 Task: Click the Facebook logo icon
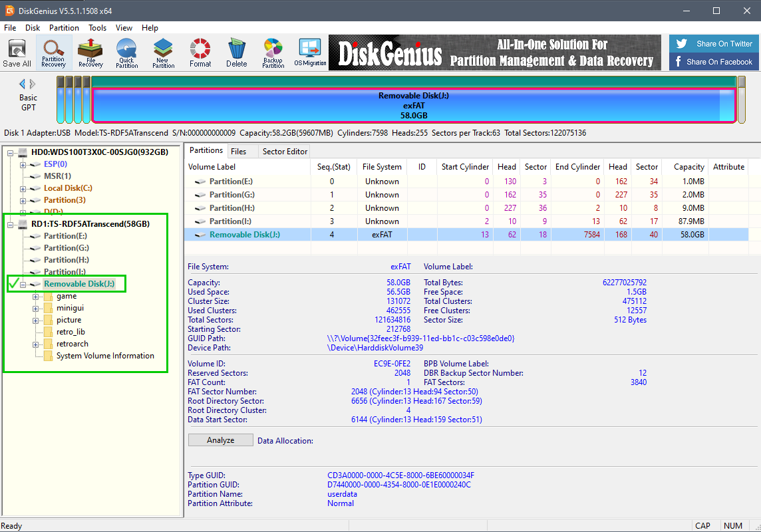[x=678, y=62]
